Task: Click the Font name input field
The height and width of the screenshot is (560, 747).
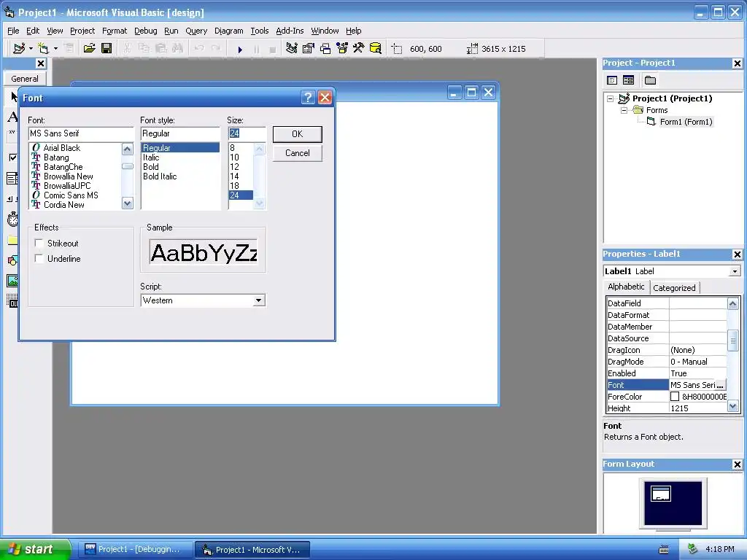Action: [81, 134]
